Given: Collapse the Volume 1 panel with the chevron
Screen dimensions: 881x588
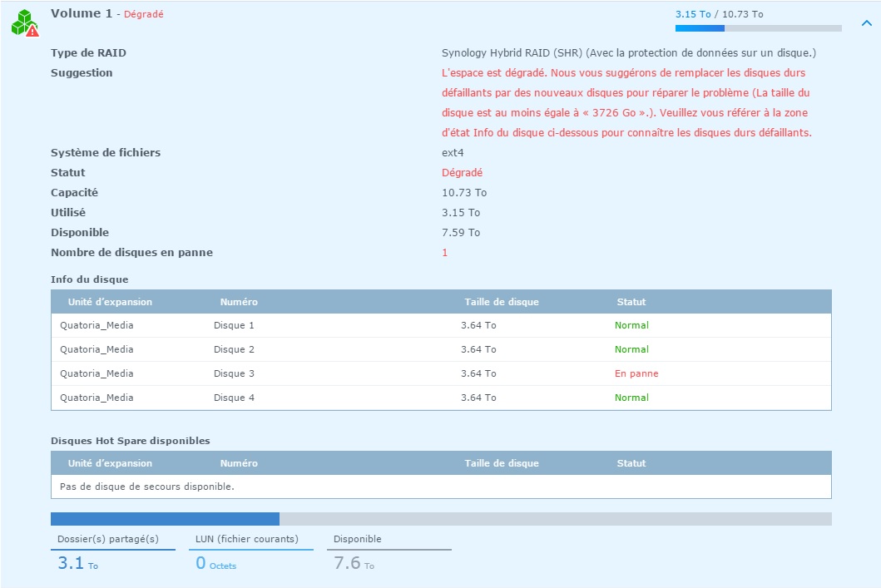Looking at the screenshot, I should click(x=866, y=23).
